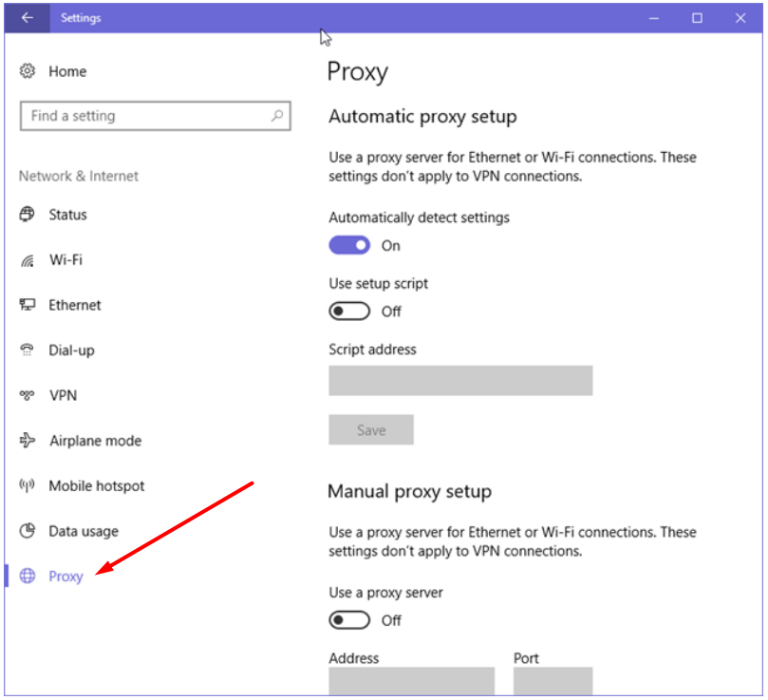Image resolution: width=768 pixels, height=700 pixels.
Task: Click the Script address field
Action: tap(460, 380)
